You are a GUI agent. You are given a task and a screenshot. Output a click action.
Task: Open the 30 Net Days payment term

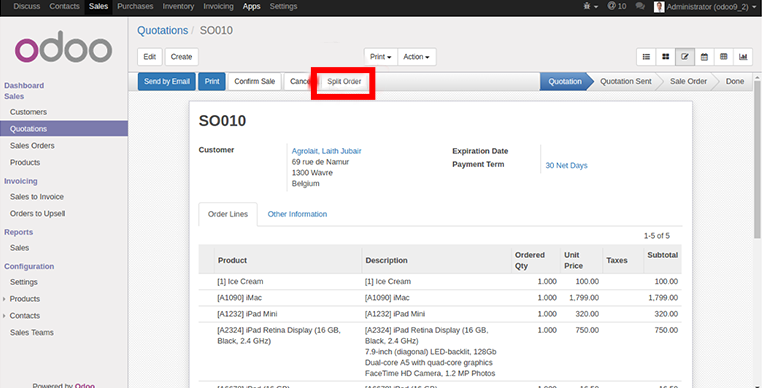[x=566, y=166]
